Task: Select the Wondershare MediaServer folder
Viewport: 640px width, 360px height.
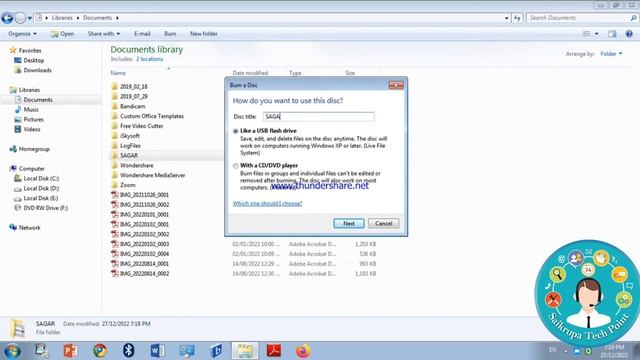Action: pyautogui.click(x=152, y=175)
